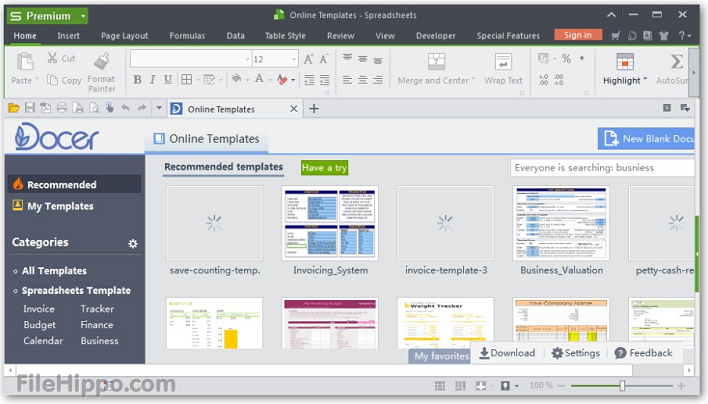The height and width of the screenshot is (404, 708).
Task: Click the Have a try button
Action: (325, 167)
